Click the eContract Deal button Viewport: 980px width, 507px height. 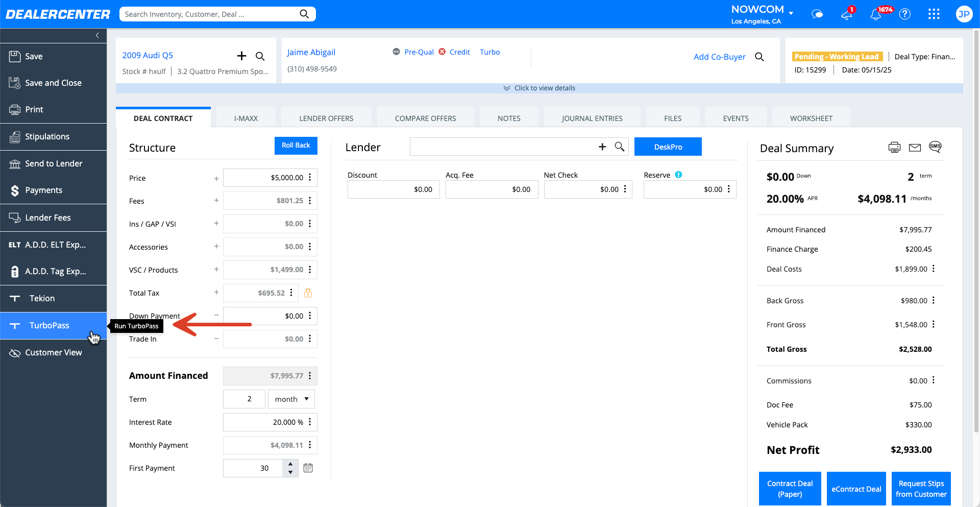856,489
